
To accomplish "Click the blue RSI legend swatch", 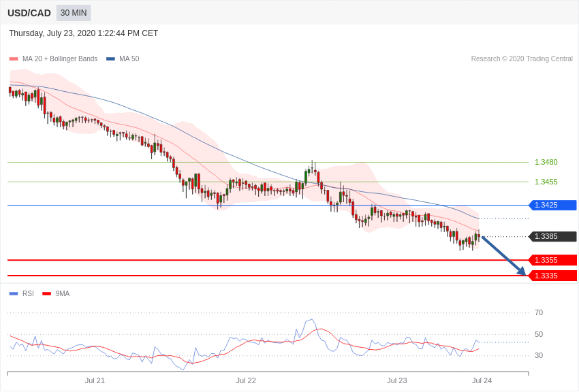I will (x=14, y=294).
